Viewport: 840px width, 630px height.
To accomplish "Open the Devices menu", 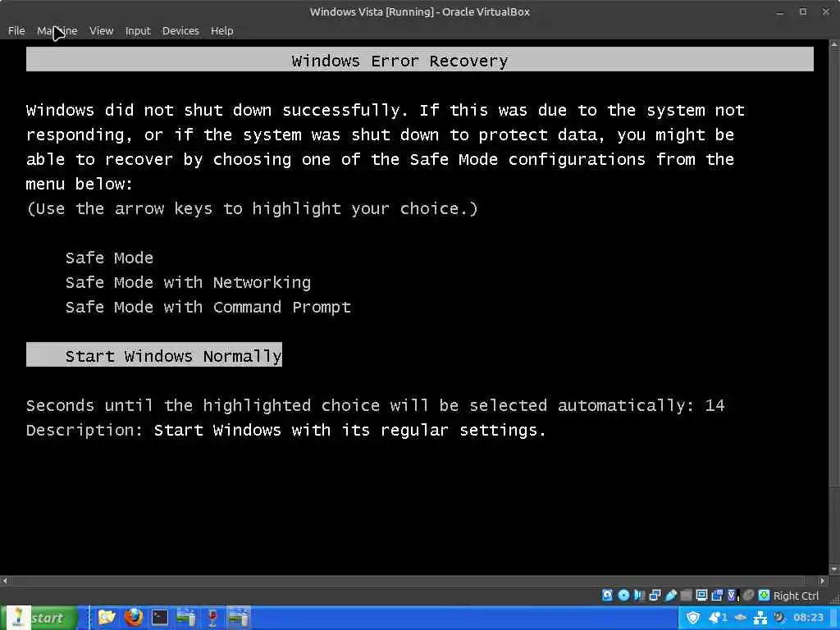I will click(x=180, y=31).
